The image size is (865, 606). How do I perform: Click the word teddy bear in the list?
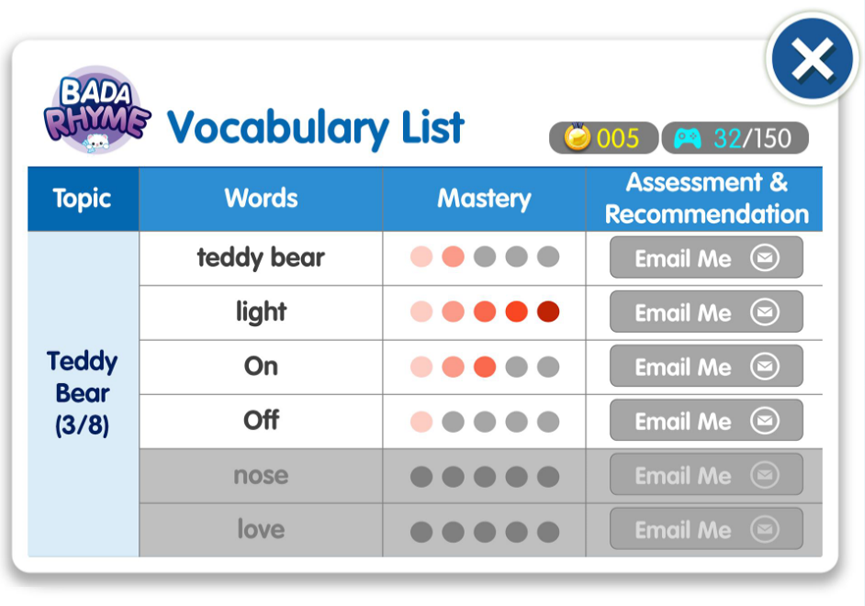pos(261,258)
